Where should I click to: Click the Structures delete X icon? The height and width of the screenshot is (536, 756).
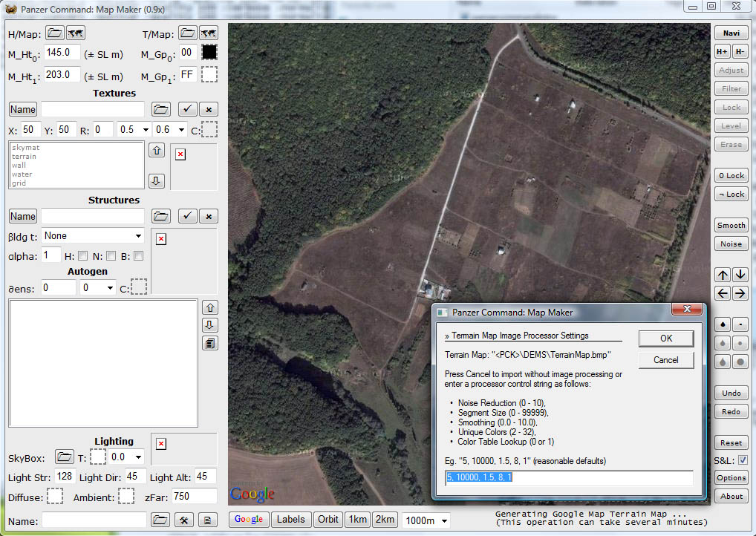(x=209, y=216)
